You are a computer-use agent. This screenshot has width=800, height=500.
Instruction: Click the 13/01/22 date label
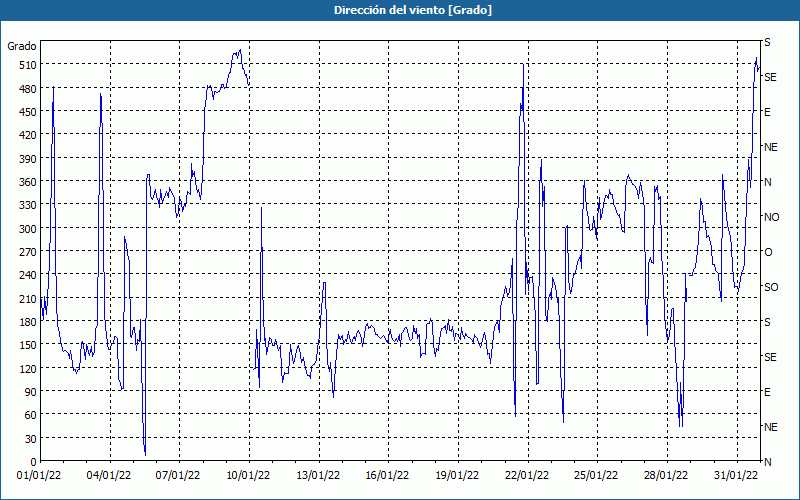click(318, 476)
